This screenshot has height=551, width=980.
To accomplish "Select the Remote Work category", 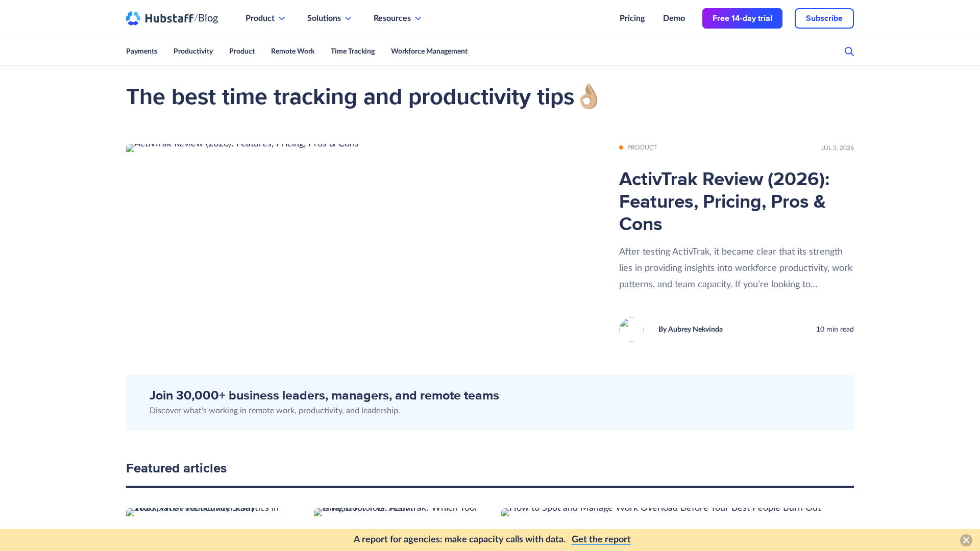I will [292, 51].
